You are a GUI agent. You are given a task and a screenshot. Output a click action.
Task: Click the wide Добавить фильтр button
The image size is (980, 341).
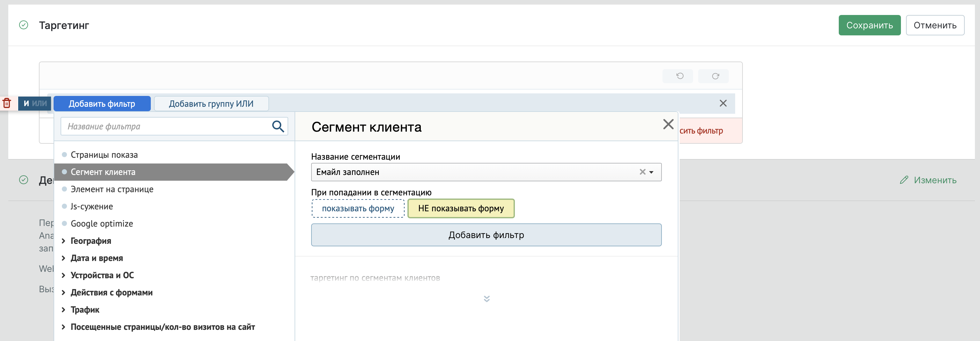click(486, 235)
